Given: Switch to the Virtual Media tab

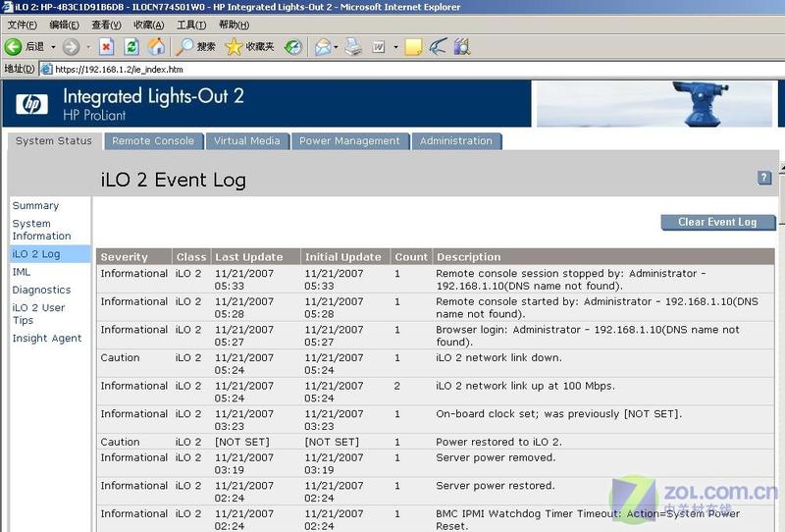Looking at the screenshot, I should pyautogui.click(x=247, y=141).
